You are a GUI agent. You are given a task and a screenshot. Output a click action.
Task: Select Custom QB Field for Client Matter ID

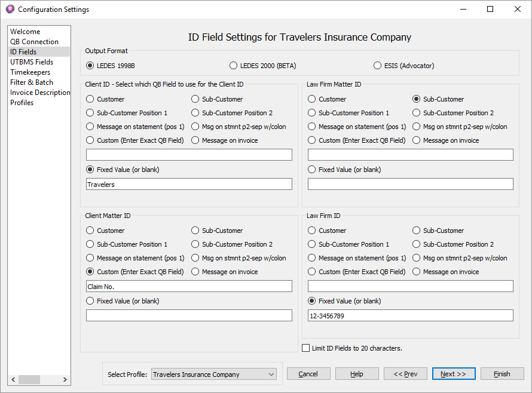tap(134, 272)
